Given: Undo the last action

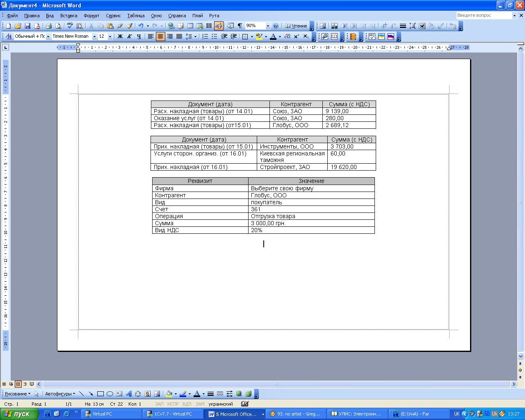Looking at the screenshot, I should point(141,26).
